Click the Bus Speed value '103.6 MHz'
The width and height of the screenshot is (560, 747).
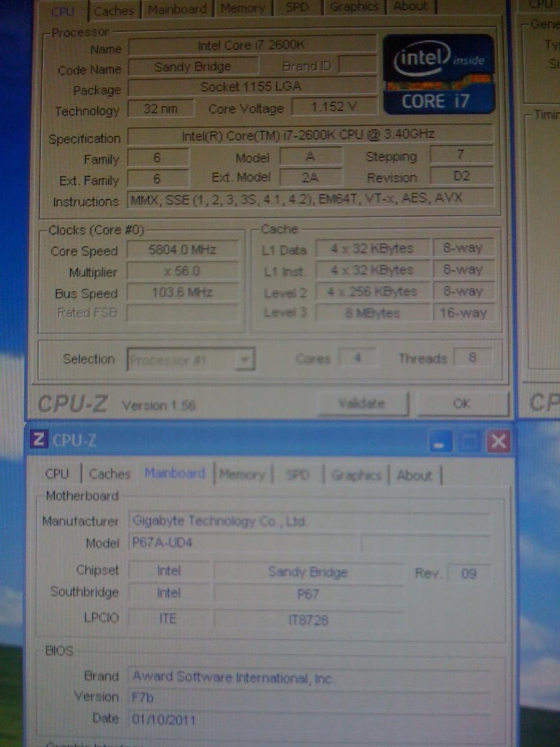(182, 292)
